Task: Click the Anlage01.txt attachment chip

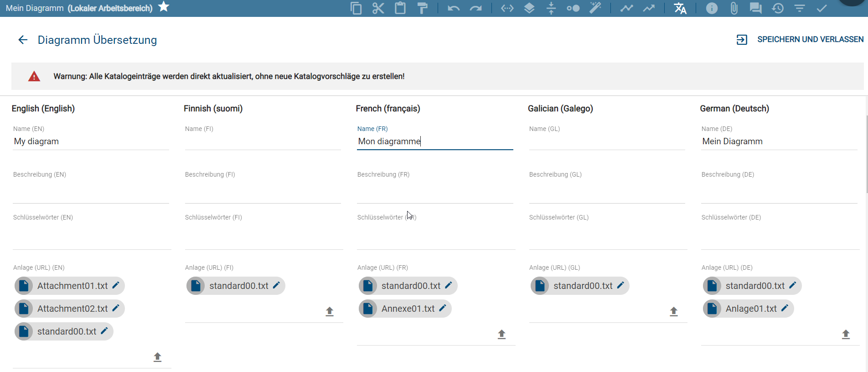Action: pyautogui.click(x=751, y=309)
